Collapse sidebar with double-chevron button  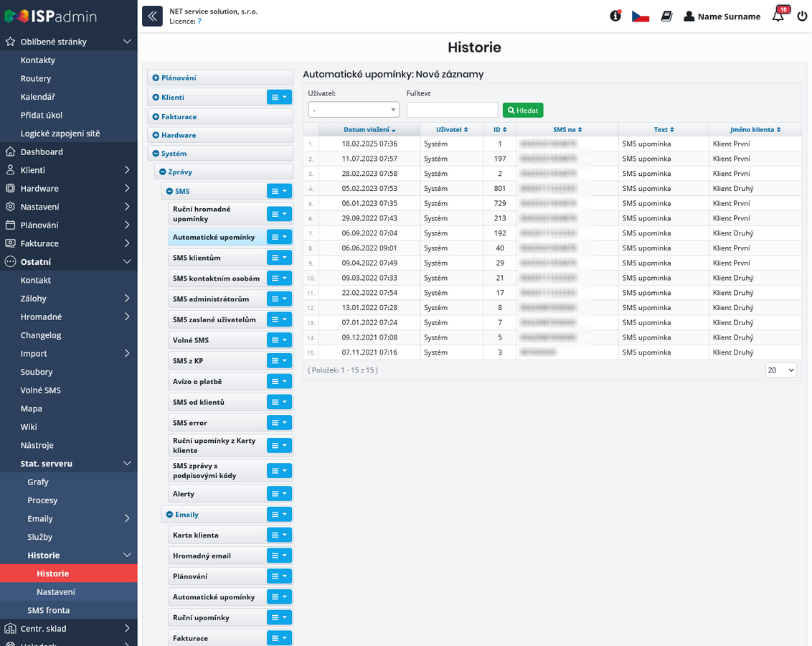(x=152, y=16)
